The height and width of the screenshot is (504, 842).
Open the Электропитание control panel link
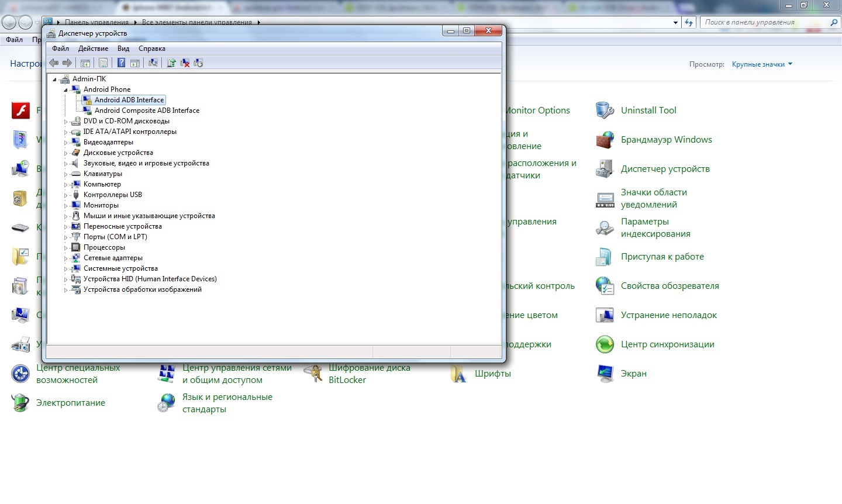tap(70, 403)
